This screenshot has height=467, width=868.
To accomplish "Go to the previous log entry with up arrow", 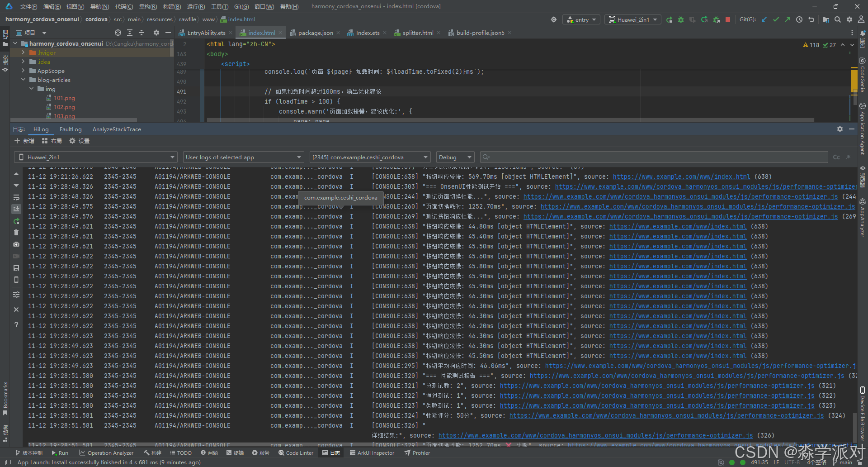I will click(16, 174).
